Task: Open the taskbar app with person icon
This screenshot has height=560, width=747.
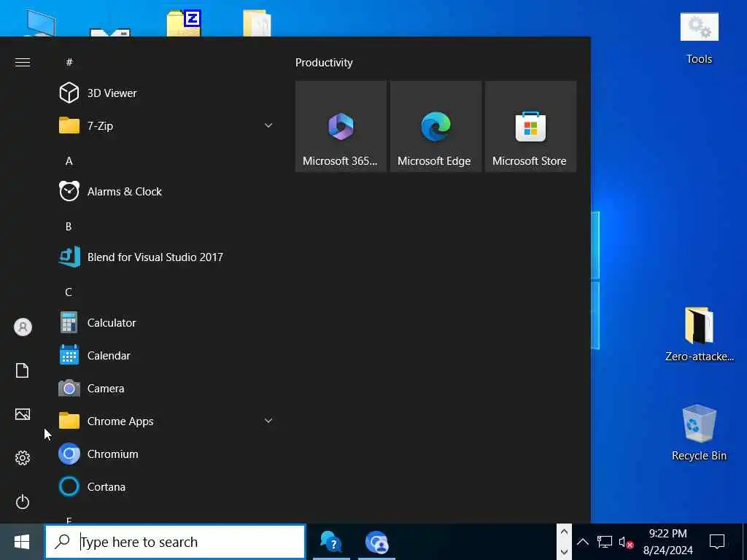Action: click(377, 542)
